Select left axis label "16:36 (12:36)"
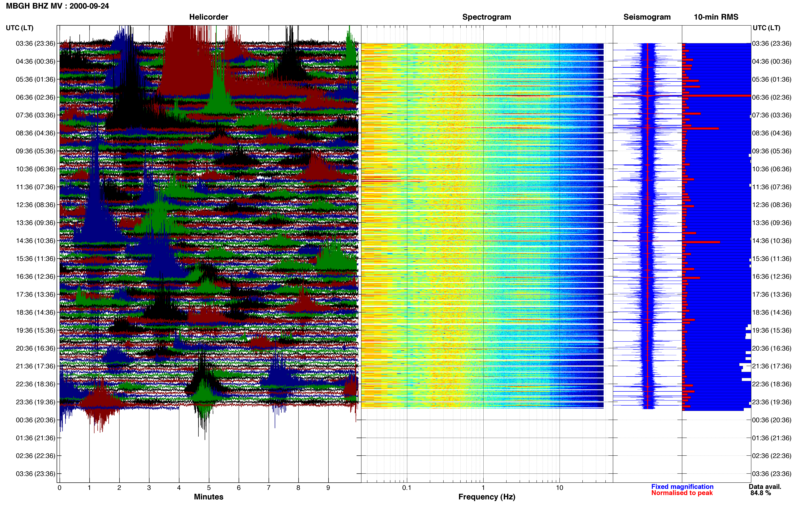 click(x=35, y=277)
